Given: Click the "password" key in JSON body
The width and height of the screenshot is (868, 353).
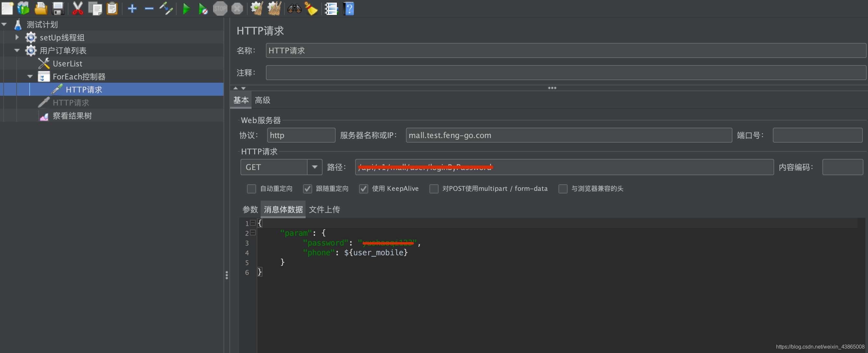Looking at the screenshot, I should (325, 243).
